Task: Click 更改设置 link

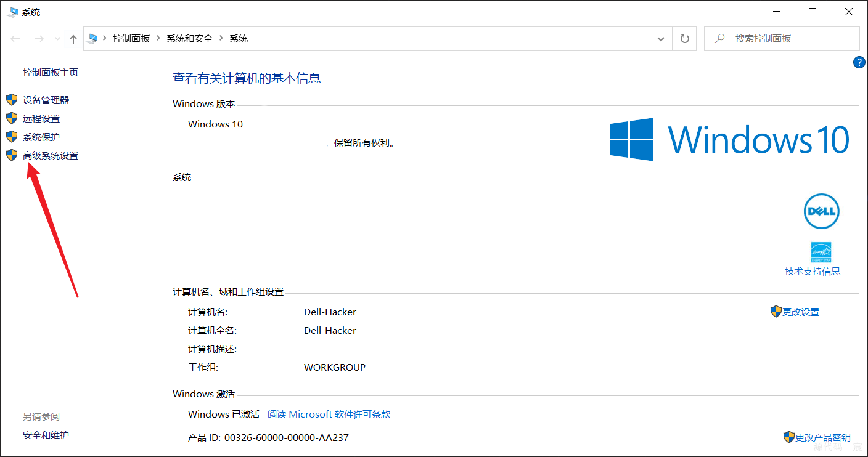Action: (x=801, y=312)
